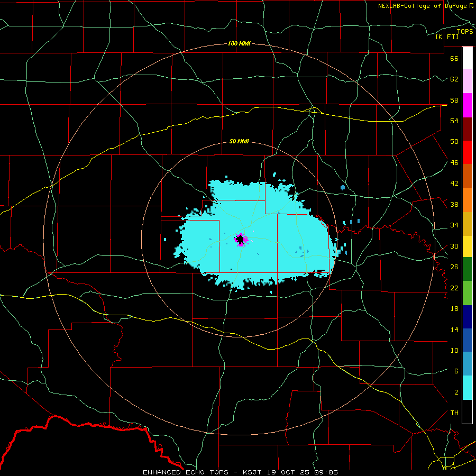
Task: Click the '18' legend value
Action: tap(454, 309)
